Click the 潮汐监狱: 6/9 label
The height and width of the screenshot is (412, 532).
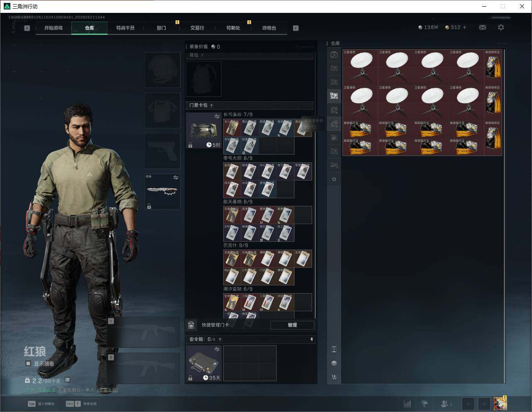[x=238, y=289]
